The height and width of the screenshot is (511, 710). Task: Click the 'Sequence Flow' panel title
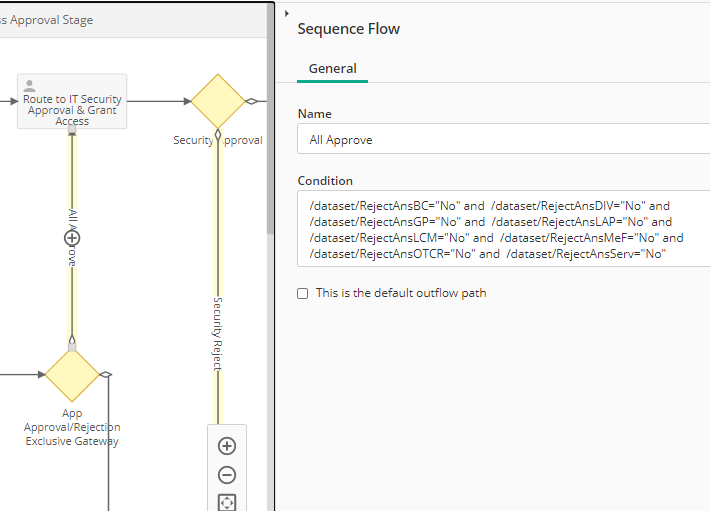[349, 29]
